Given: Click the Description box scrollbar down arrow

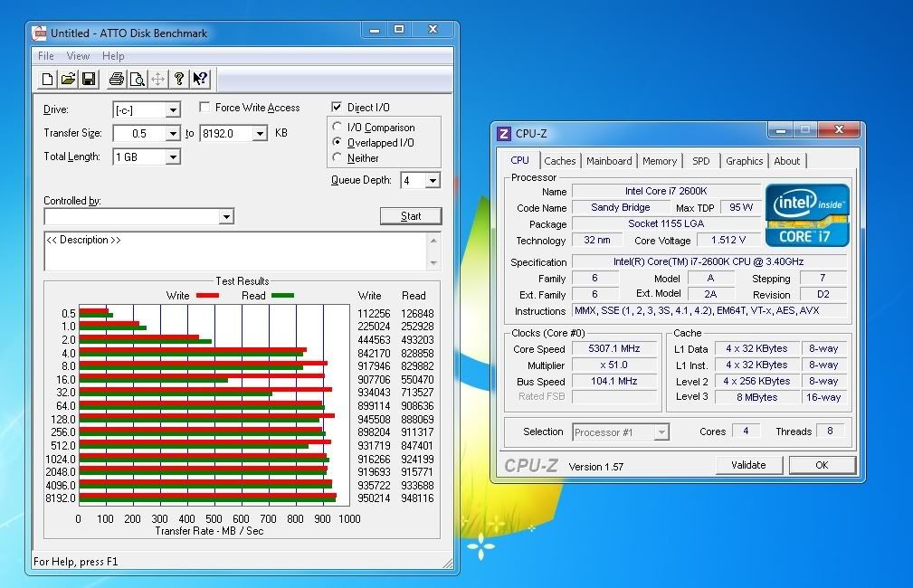Looking at the screenshot, I should [433, 263].
